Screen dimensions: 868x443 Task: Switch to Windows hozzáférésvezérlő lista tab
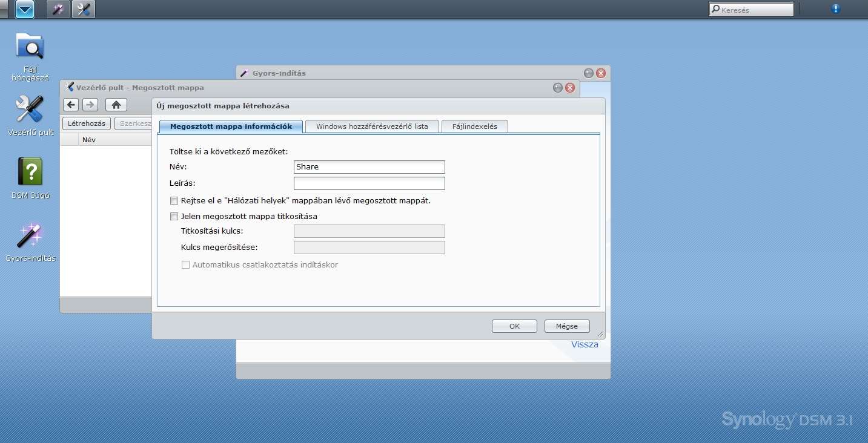tap(372, 126)
